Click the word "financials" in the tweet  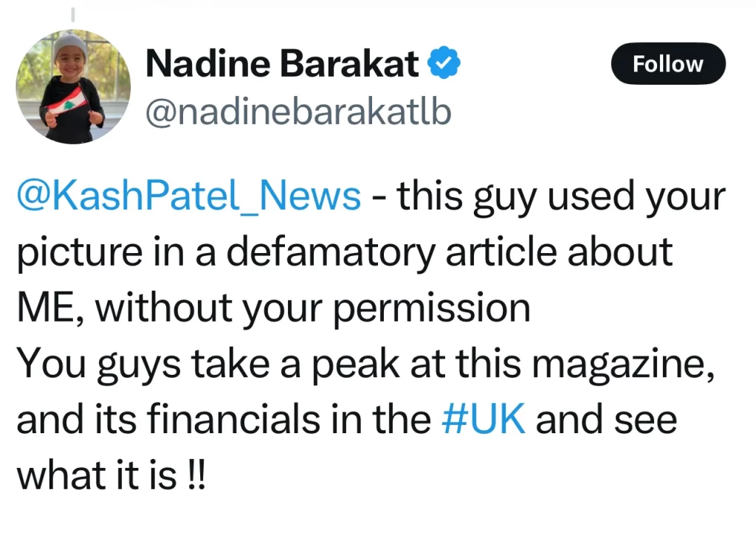tap(234, 418)
